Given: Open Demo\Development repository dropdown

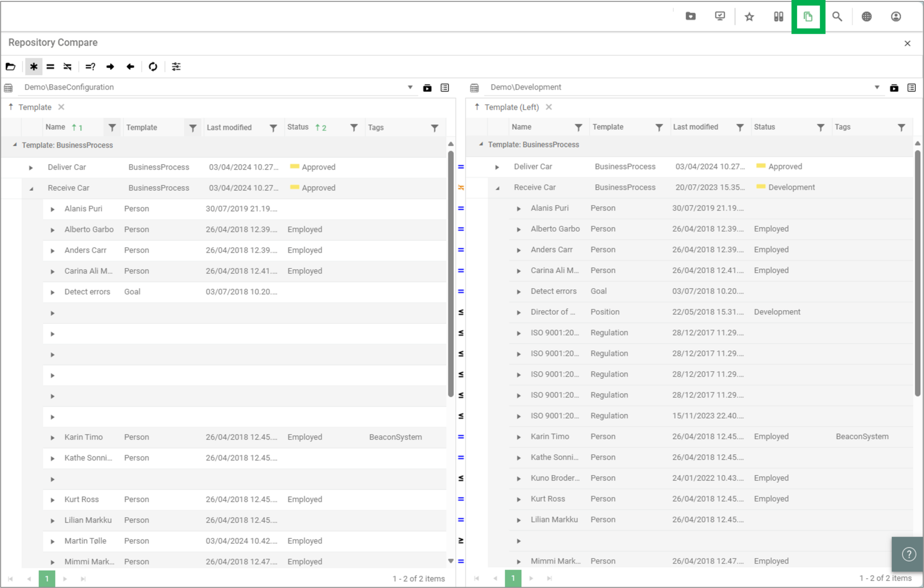Looking at the screenshot, I should [877, 87].
